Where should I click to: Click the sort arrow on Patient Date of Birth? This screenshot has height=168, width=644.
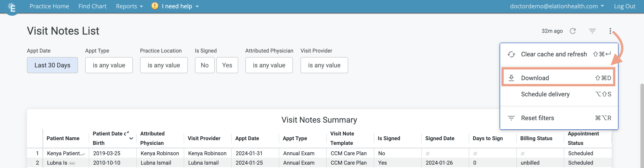click(131, 139)
